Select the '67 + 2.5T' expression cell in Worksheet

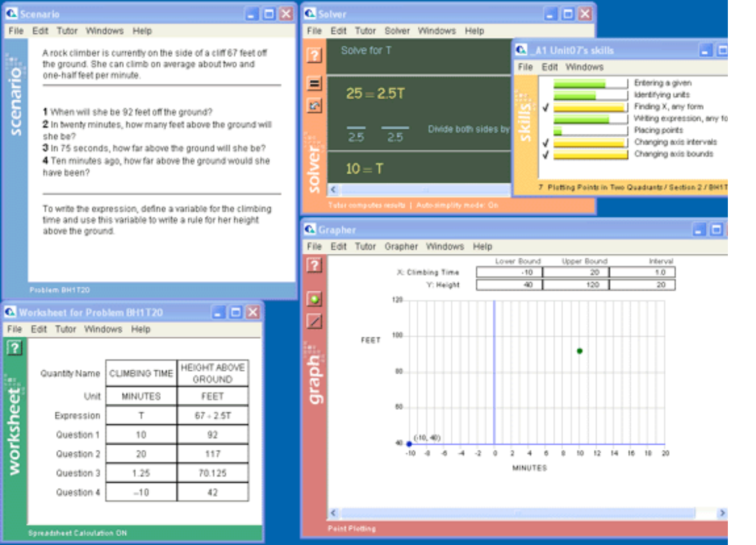point(213,415)
